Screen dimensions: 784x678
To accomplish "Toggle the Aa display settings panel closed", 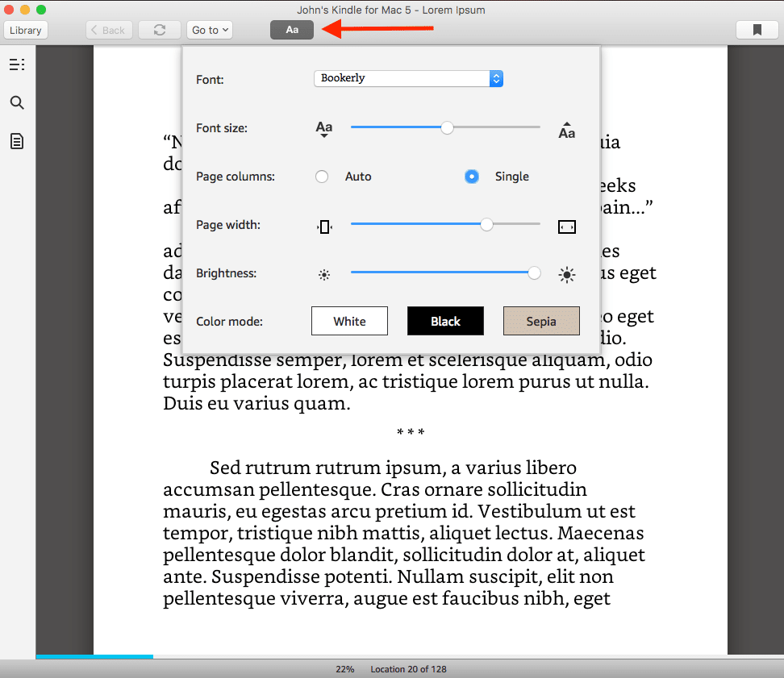I will point(291,29).
